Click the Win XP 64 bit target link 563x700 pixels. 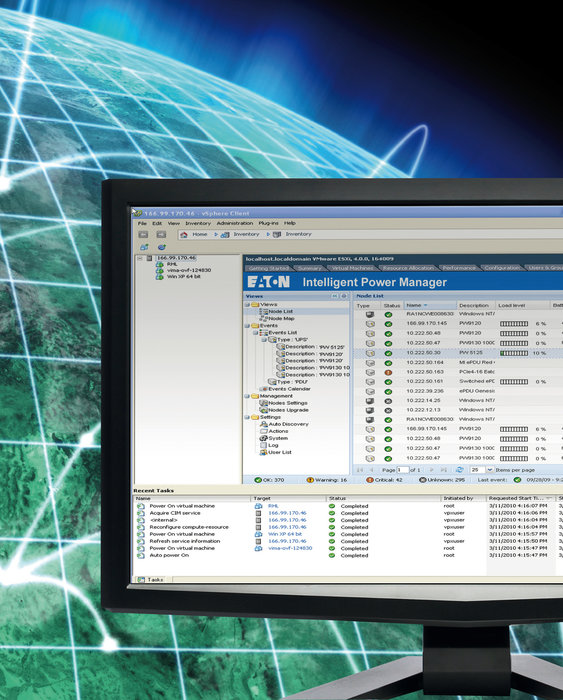[x=285, y=534]
